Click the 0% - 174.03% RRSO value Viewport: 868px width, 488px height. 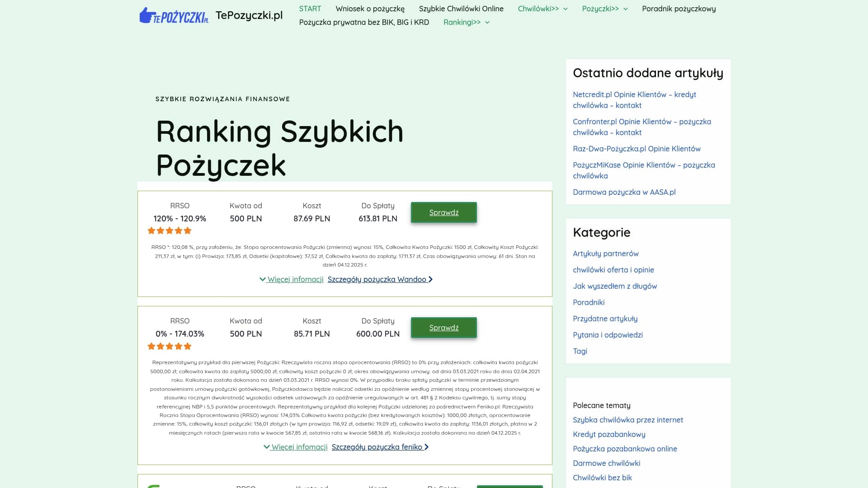click(179, 334)
